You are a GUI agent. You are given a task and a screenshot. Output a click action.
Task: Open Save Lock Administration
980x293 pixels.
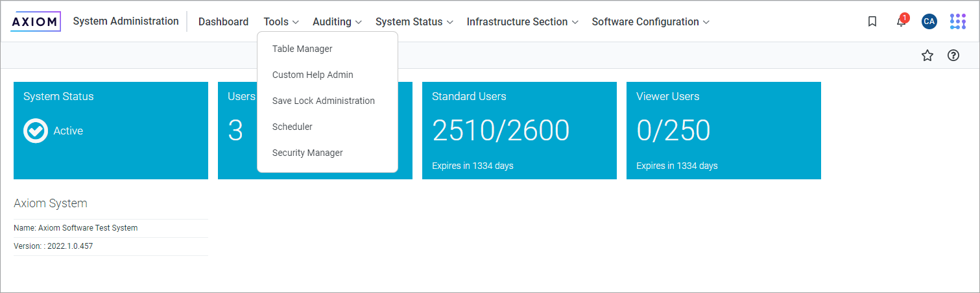pos(323,101)
